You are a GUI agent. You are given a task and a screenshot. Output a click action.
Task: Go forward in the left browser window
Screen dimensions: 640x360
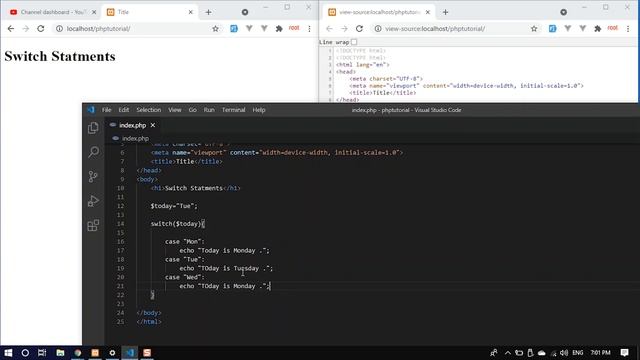[26, 29]
